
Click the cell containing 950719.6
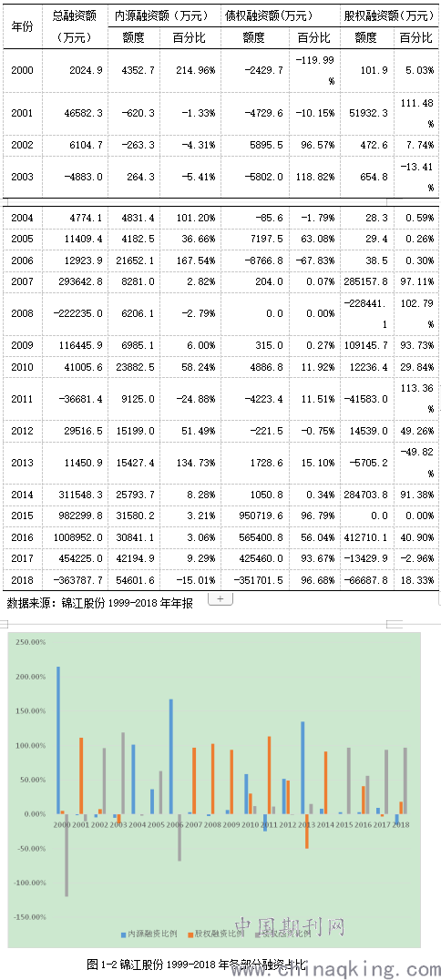click(256, 516)
